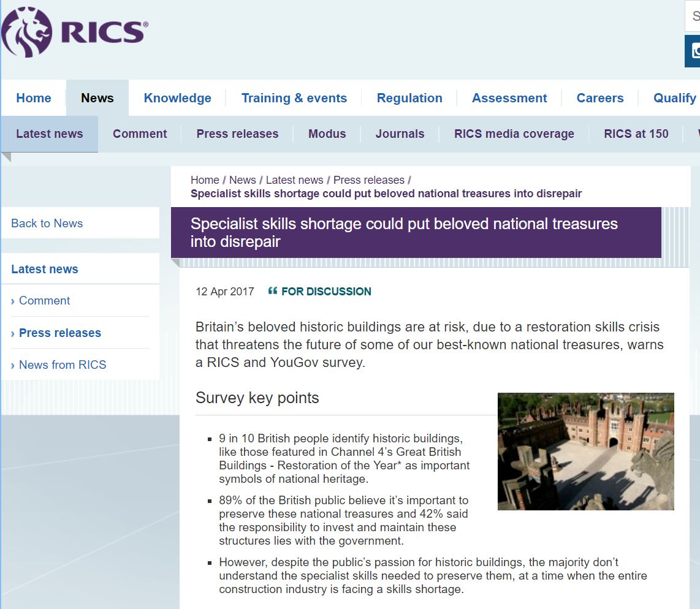Click the For Discussion quote icon

[x=272, y=291]
